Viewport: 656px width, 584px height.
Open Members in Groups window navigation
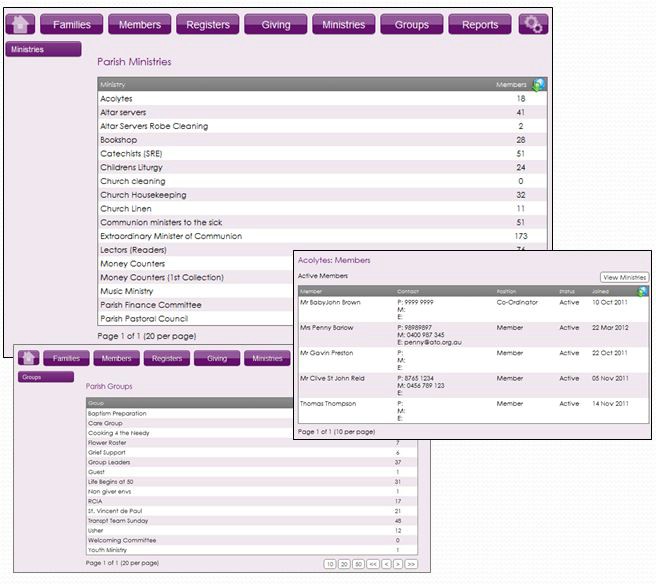pos(116,358)
